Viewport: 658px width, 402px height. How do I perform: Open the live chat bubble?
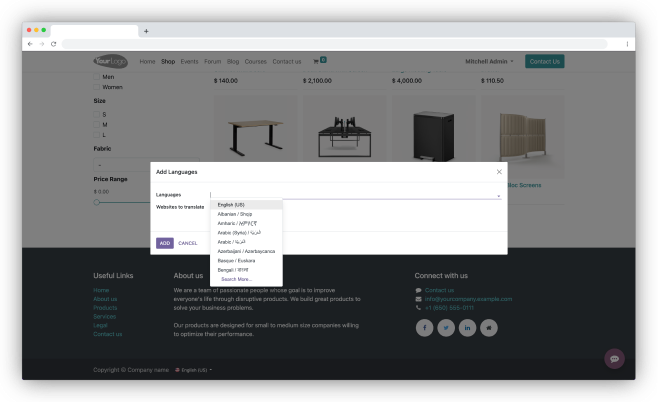click(615, 359)
